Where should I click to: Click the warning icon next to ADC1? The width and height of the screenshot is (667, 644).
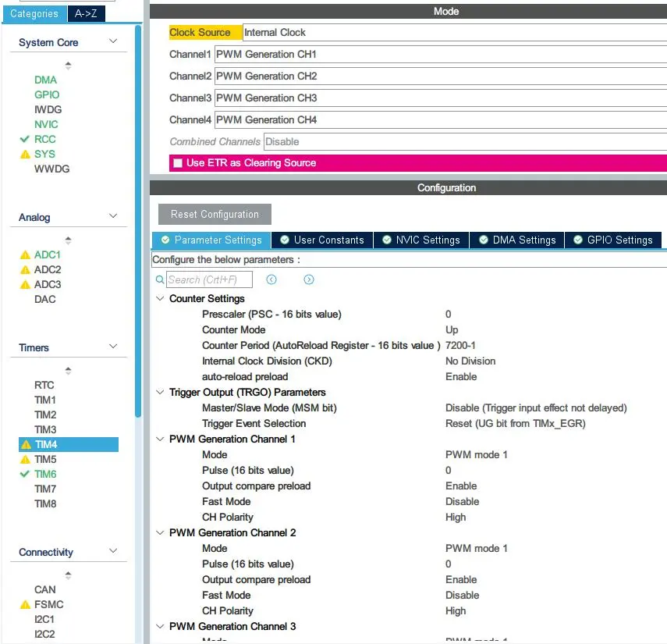tap(25, 255)
